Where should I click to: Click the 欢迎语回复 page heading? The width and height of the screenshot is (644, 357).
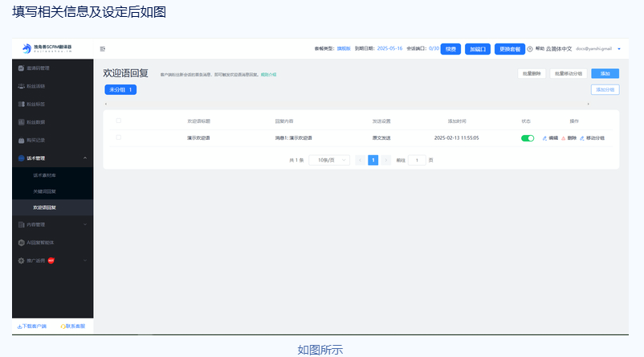point(126,73)
